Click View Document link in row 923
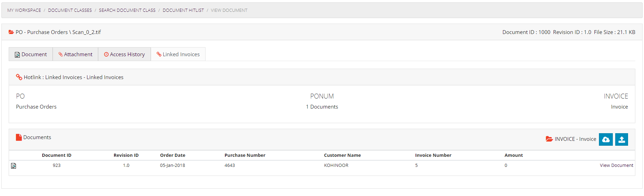This screenshot has height=196, width=644. click(x=616, y=165)
